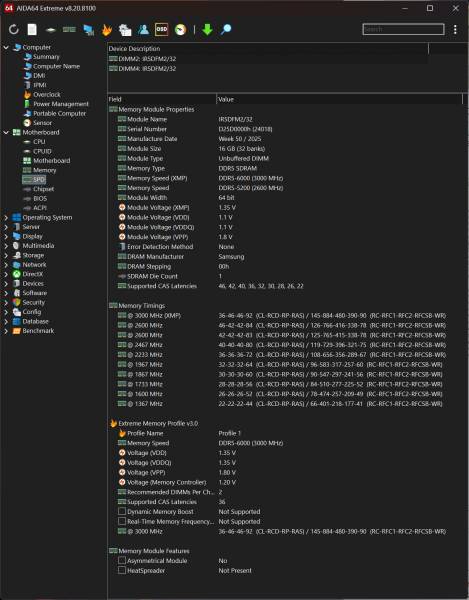469x600 pixels.
Task: Expand the Operating System node
Action: point(6,217)
